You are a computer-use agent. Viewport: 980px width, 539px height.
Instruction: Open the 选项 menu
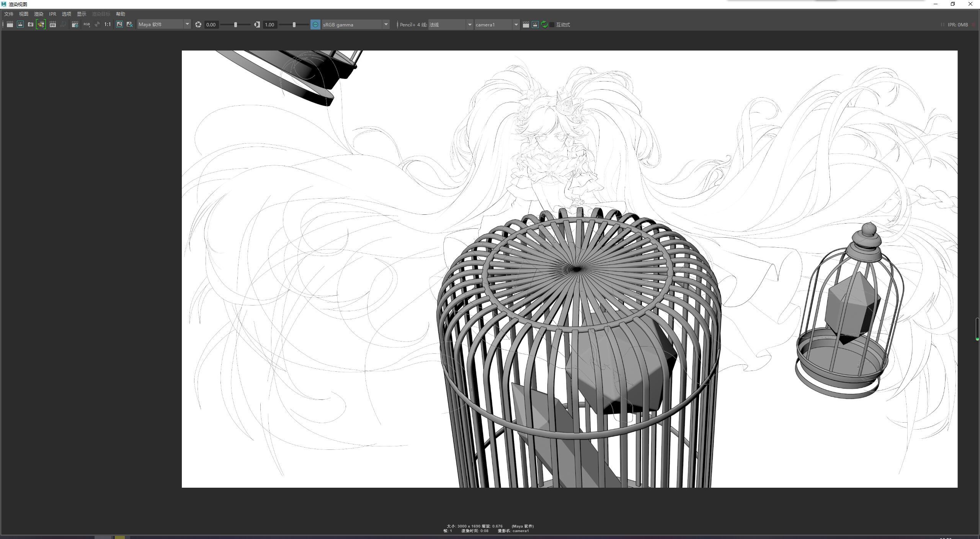click(x=67, y=14)
